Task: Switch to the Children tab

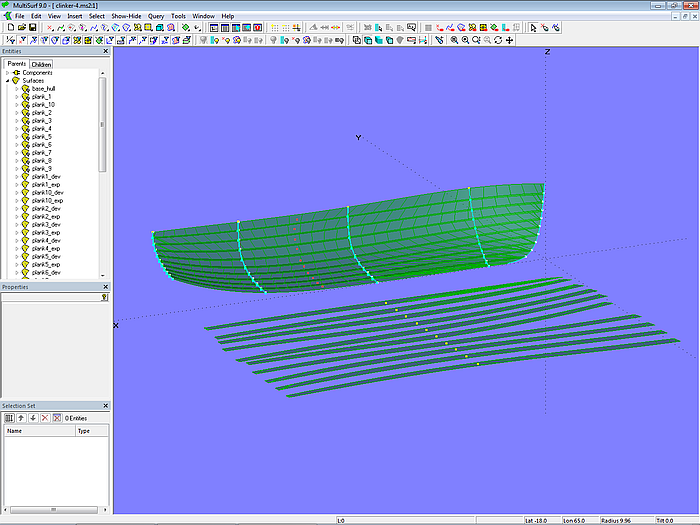Action: pos(42,64)
